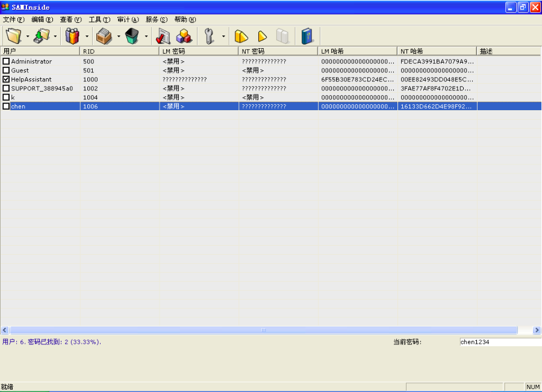Click the 就绪 status bar text
This screenshot has width=542, height=392.
tap(7, 387)
